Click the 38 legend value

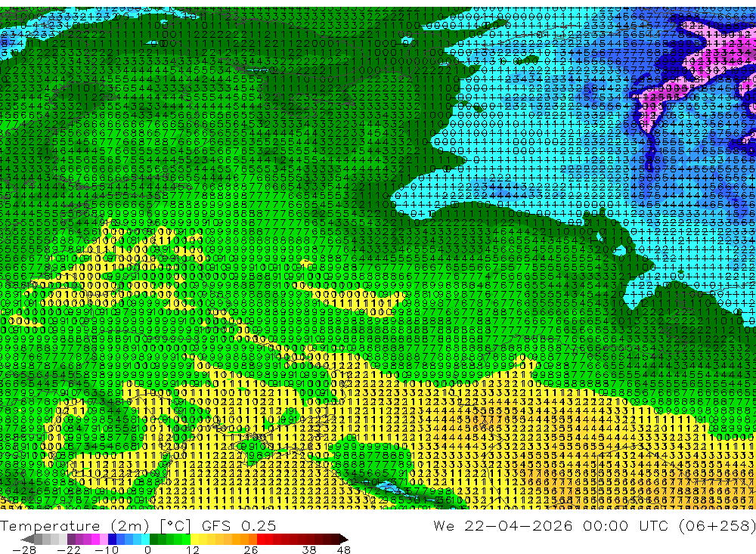(309, 550)
